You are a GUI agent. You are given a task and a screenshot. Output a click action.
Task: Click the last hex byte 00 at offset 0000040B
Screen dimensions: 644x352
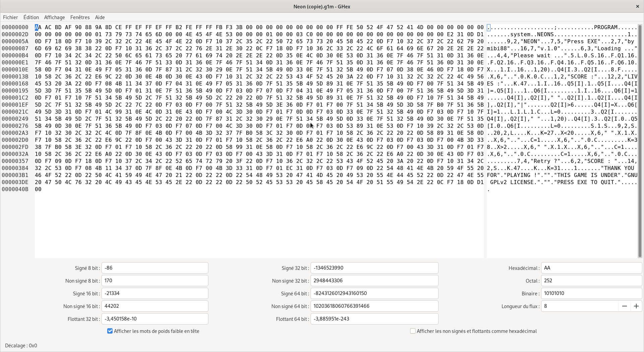(38, 189)
